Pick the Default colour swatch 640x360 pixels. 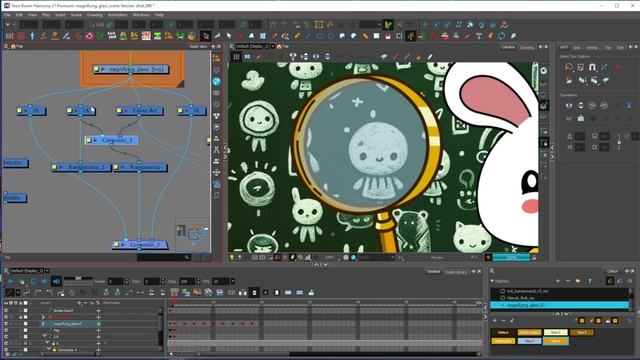(x=503, y=333)
